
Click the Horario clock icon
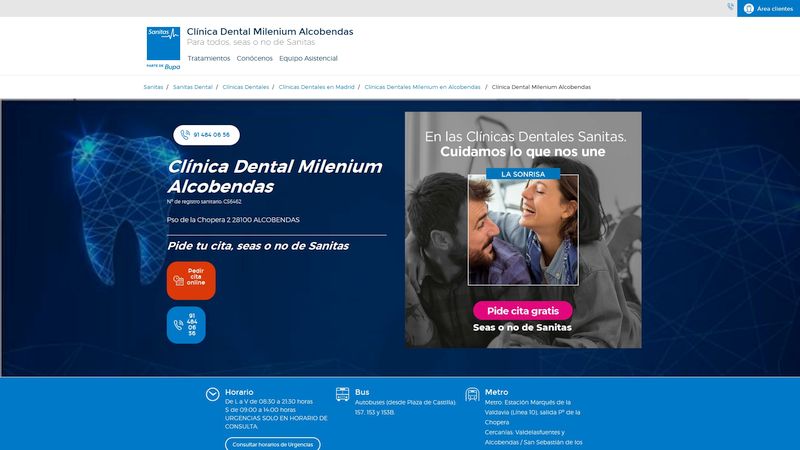click(213, 394)
